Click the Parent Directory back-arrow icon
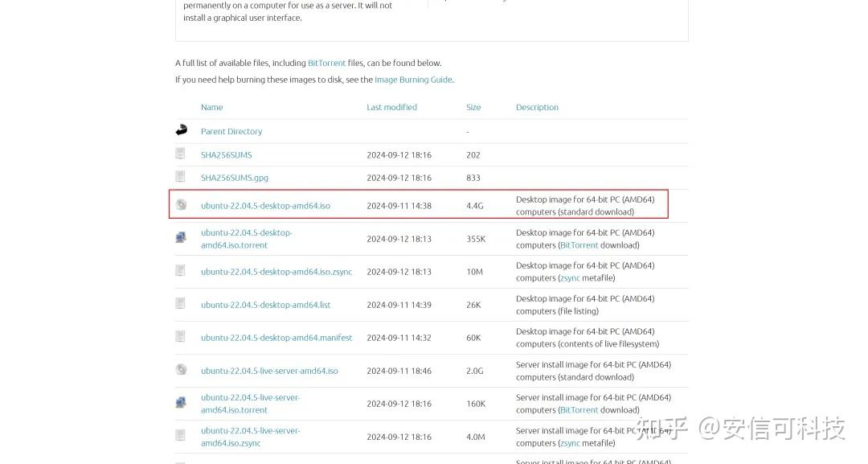 click(x=182, y=130)
